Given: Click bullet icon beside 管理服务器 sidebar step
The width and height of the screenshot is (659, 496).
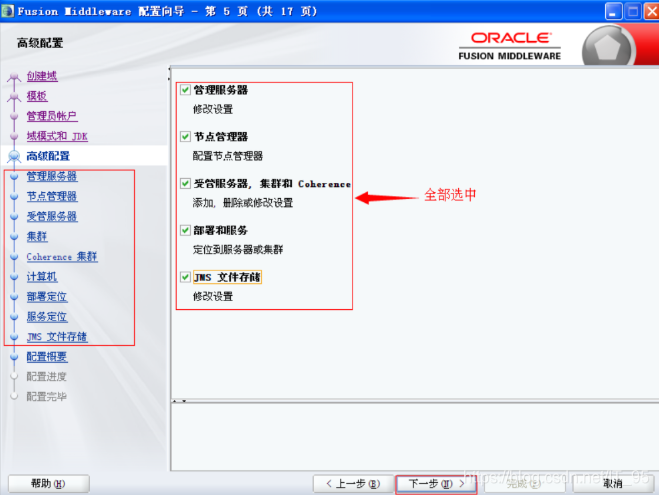Looking at the screenshot, I should click(x=14, y=176).
